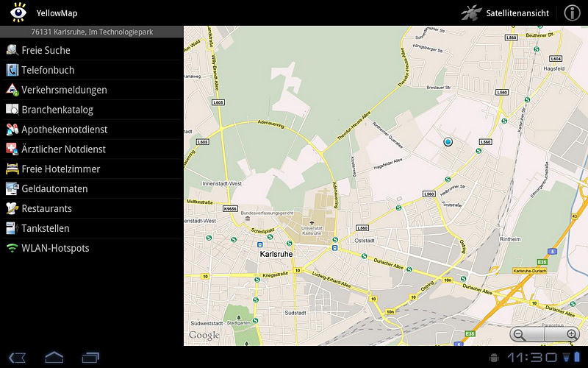
Task: Open the Tankstellen list item
Action: click(45, 228)
